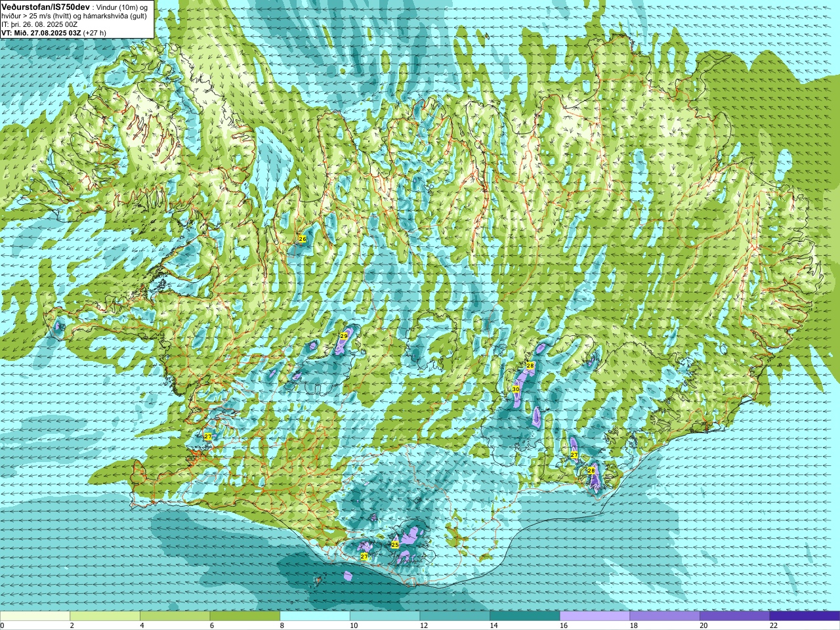840x630 pixels.
Task: Click the 0–2 m/s pale yellow legend swatch
Action: pos(35,616)
